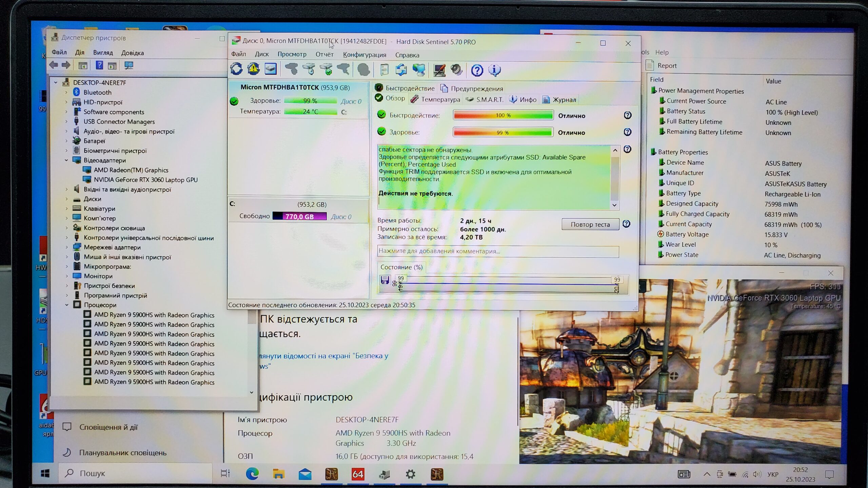This screenshot has height=488, width=868.
Task: Click the refresh icon in Hard Disk Sentinel toolbar
Action: point(236,69)
